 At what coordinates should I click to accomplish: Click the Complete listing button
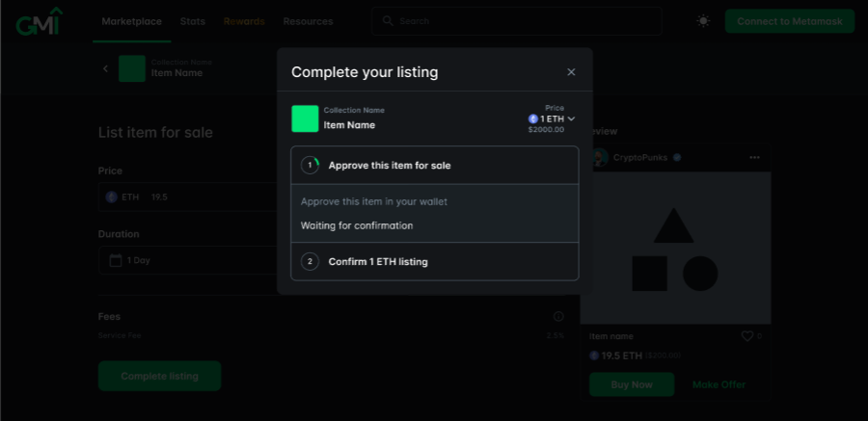159,376
